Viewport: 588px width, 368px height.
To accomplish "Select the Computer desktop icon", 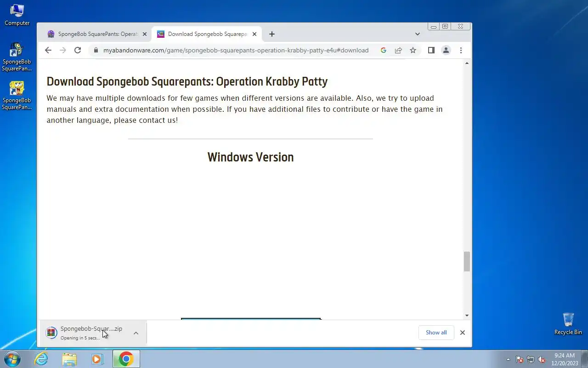I will [17, 15].
